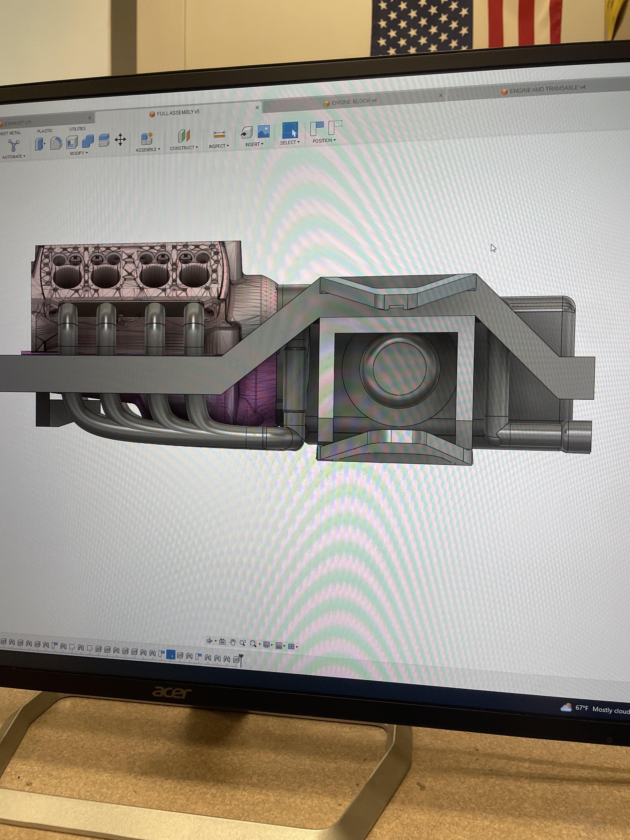Click the highlighted sketch feature in timeline
The height and width of the screenshot is (840, 630).
(171, 654)
